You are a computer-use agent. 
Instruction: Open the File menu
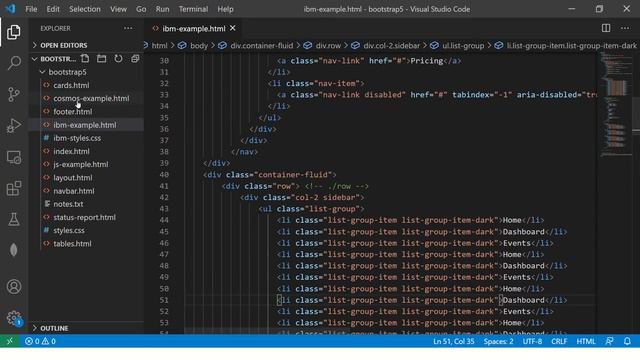[x=31, y=9]
